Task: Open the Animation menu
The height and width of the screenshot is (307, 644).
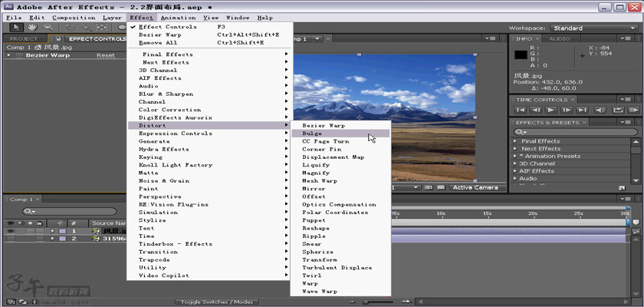Action: click(x=178, y=18)
